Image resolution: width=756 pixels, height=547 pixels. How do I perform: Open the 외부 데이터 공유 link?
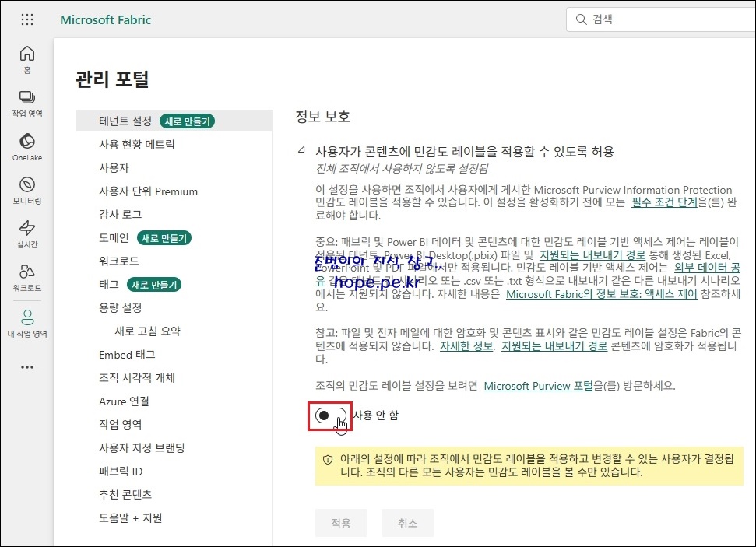[x=707, y=268]
